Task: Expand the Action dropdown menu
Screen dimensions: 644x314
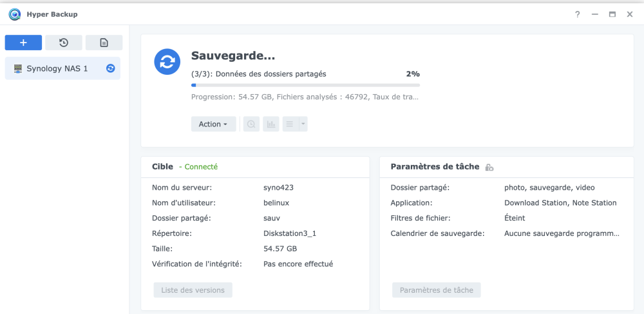Action: tap(213, 124)
